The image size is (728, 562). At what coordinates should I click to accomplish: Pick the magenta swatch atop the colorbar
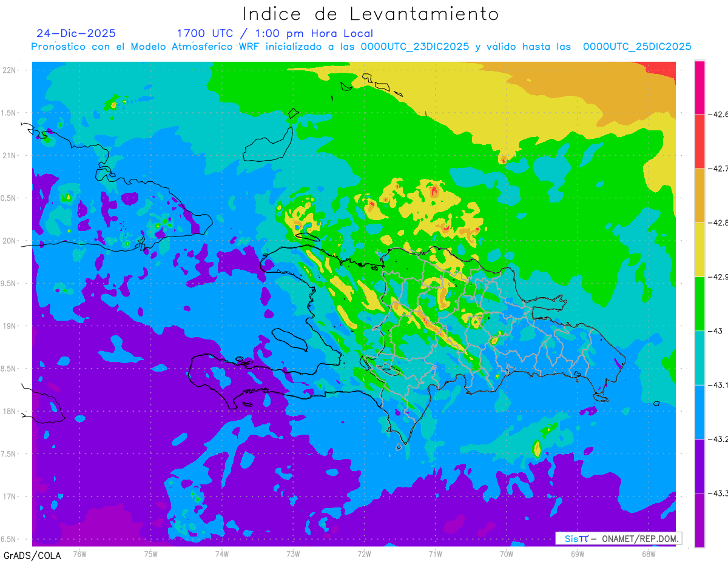[699, 87]
